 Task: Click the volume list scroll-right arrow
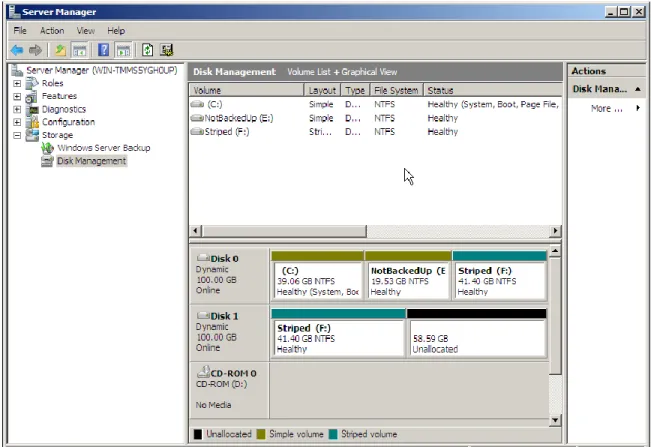pyautogui.click(x=555, y=231)
